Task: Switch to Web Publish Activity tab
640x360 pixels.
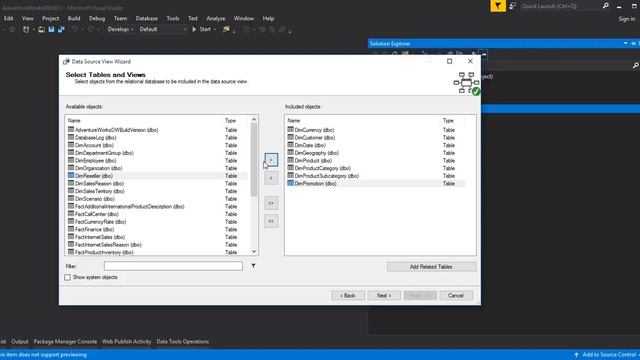Action: tap(127, 342)
